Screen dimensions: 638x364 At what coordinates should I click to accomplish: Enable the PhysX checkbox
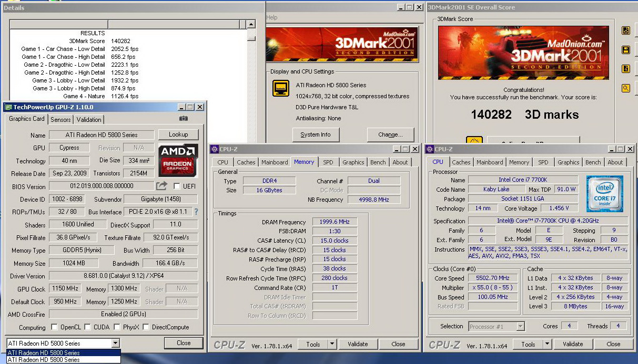point(117,327)
